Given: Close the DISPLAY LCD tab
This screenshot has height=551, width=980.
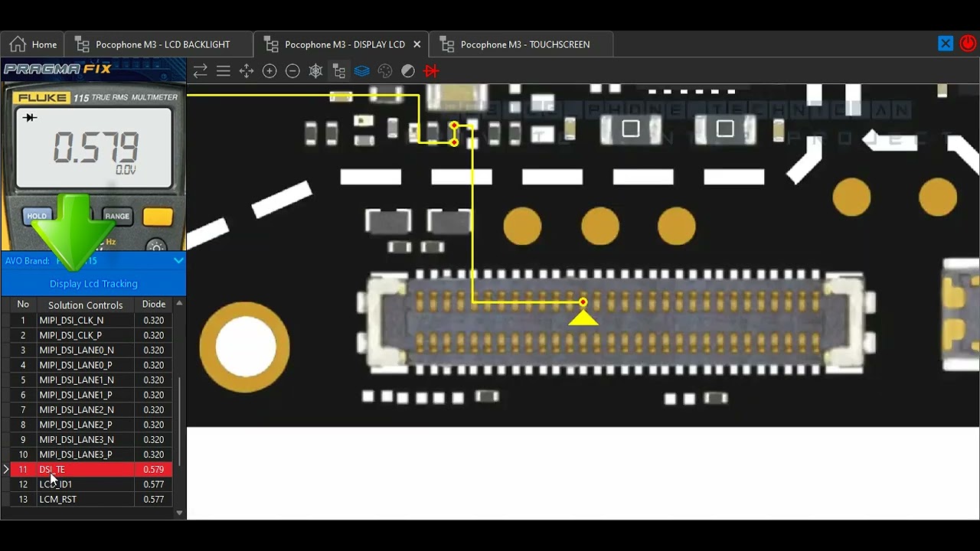Looking at the screenshot, I should point(417,44).
